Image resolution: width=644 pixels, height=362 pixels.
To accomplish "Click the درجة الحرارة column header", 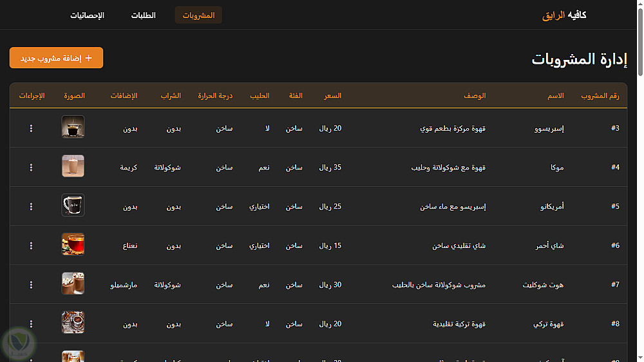I will [x=215, y=96].
